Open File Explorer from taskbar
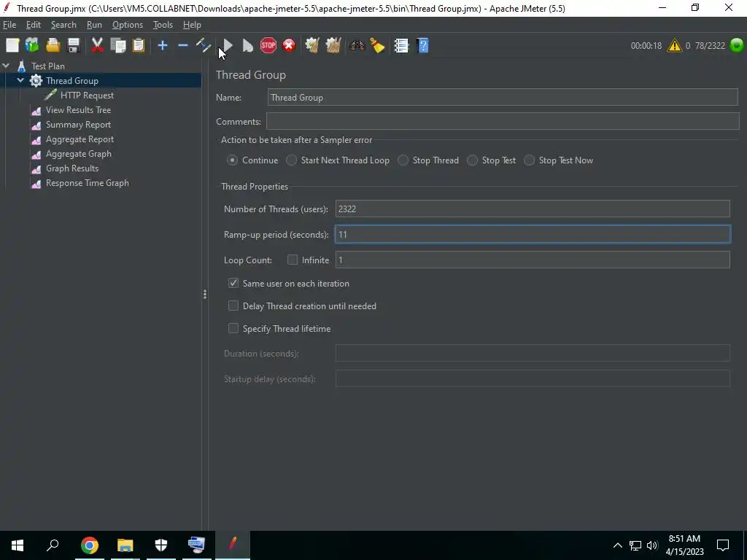This screenshot has height=560, width=747. pos(125,545)
